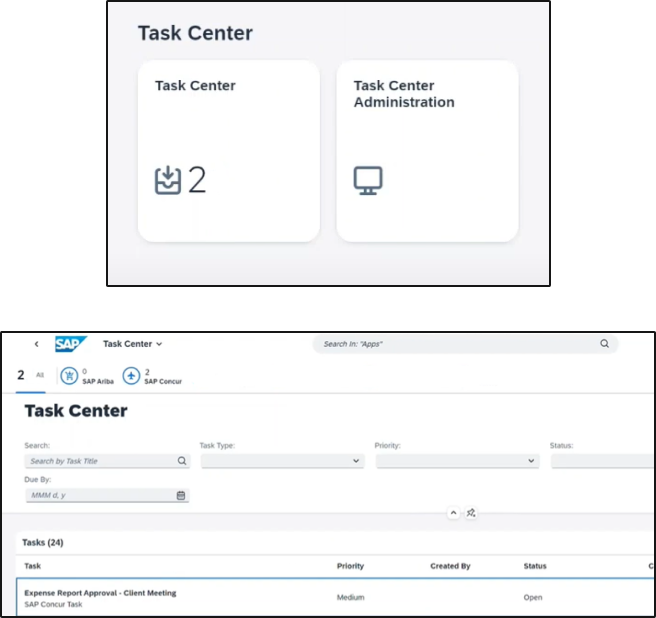Screen dimensions: 656x618
Task: Click the SAP logo
Action: [70, 344]
